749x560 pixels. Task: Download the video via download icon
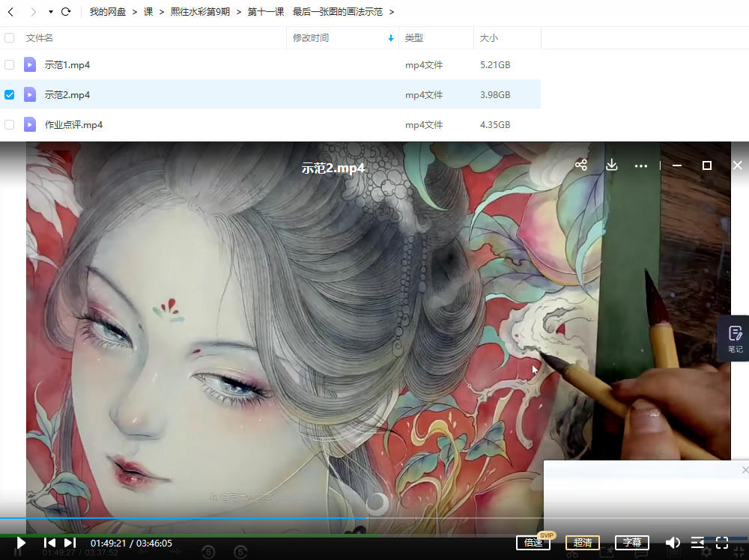tap(611, 165)
